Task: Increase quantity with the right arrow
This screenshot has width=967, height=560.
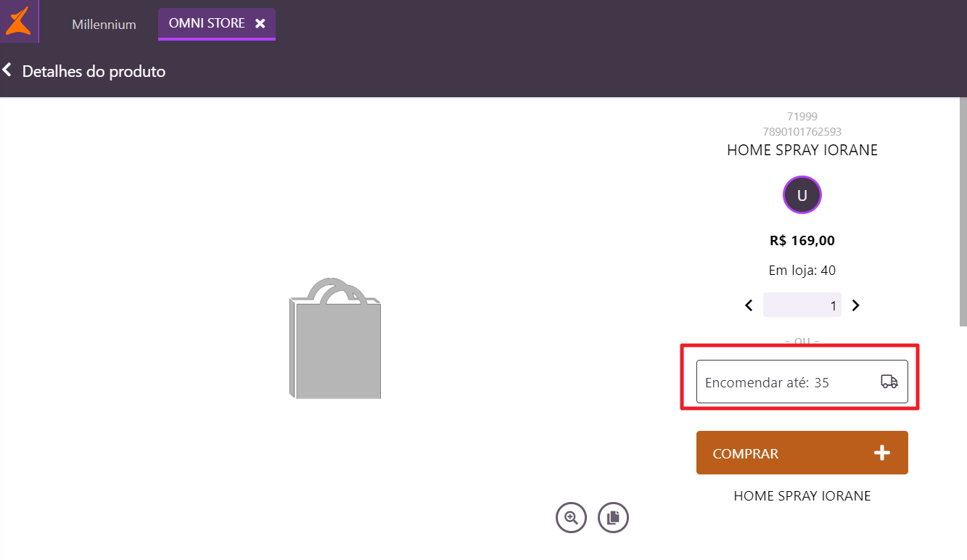Action: [855, 305]
